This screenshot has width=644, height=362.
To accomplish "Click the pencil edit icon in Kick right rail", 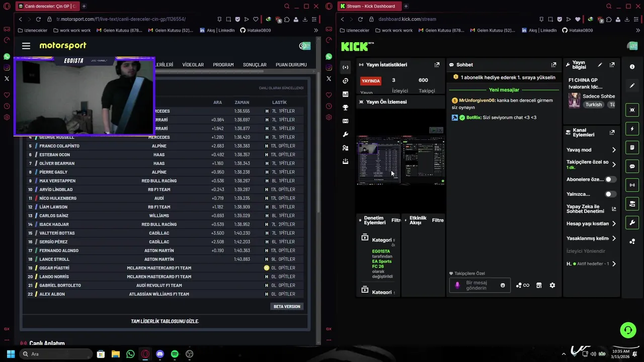I will coord(632,85).
